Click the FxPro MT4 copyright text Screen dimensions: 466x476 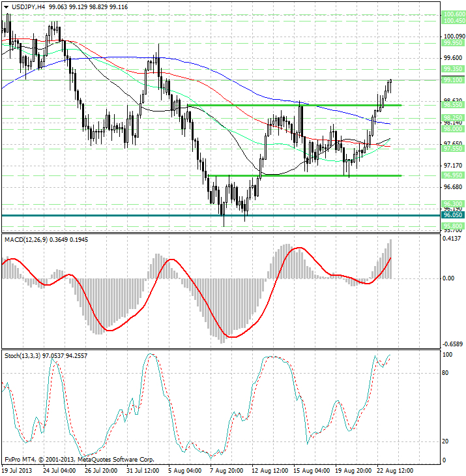coord(80,459)
